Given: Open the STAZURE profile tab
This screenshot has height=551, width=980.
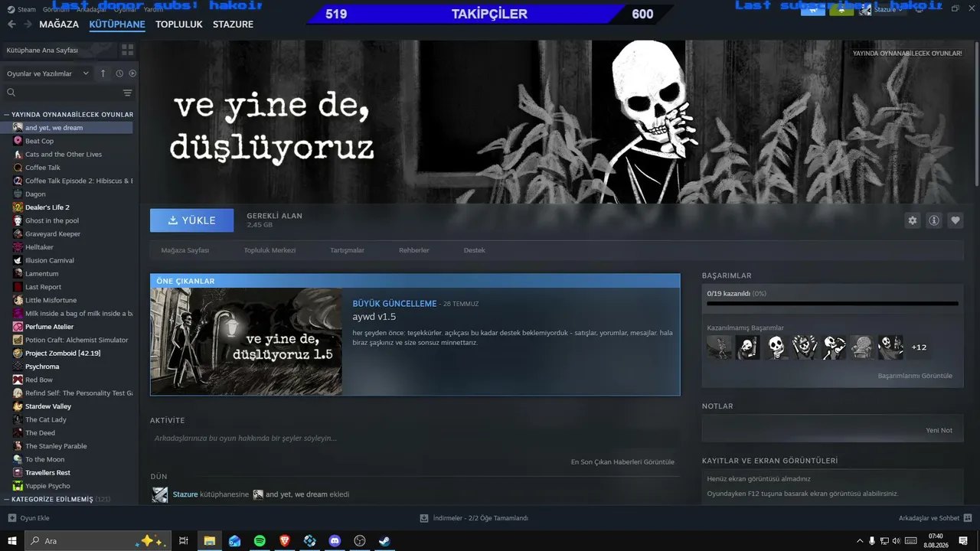Looking at the screenshot, I should (233, 24).
